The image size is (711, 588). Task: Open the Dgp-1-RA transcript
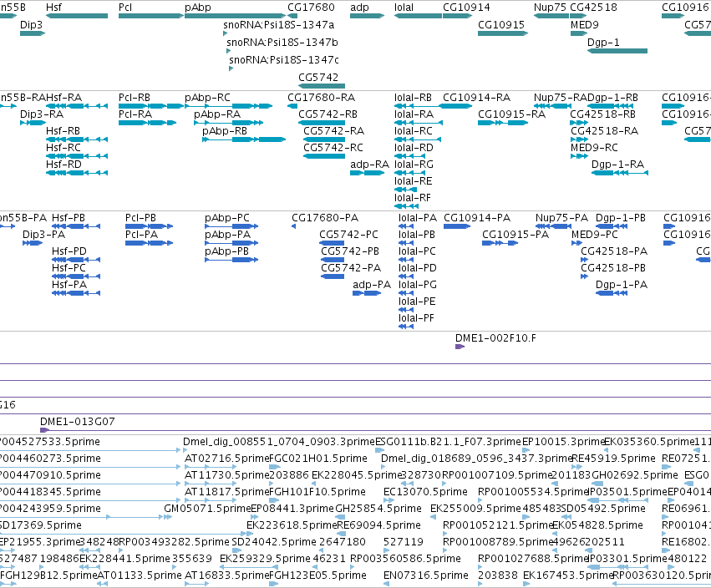[x=620, y=173]
